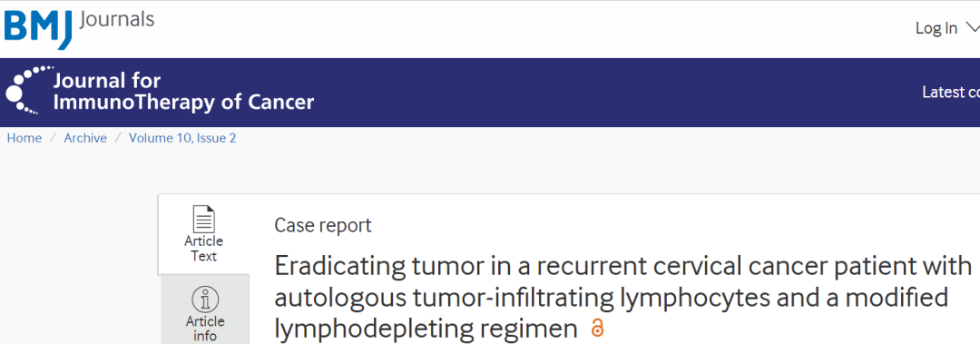Screen dimensions: 980x344
Task: Switch to the Article info tab label
Action: coord(205,329)
